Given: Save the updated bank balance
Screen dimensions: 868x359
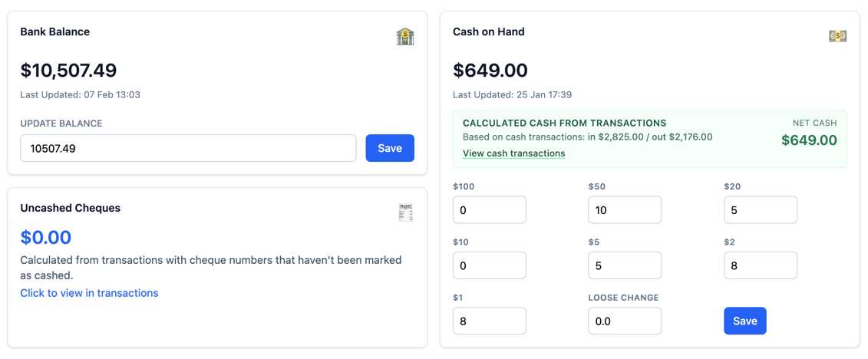Looking at the screenshot, I should pos(390,148).
